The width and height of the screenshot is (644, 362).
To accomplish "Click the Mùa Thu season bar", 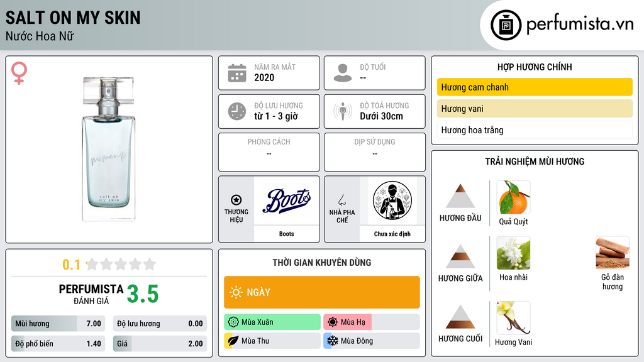I will click(272, 341).
